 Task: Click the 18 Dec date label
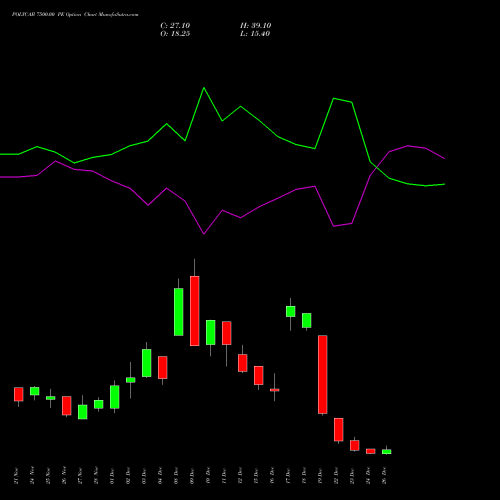tap(304, 476)
